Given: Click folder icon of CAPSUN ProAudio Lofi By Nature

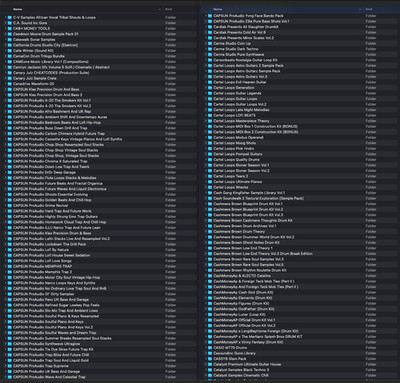Looking at the screenshot, I should click(x=10, y=250).
